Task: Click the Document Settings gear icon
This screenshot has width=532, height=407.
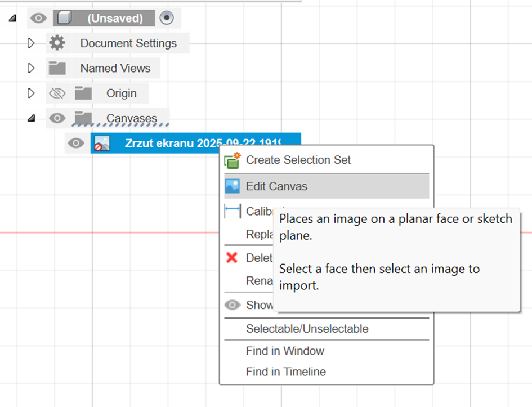Action: coord(57,43)
